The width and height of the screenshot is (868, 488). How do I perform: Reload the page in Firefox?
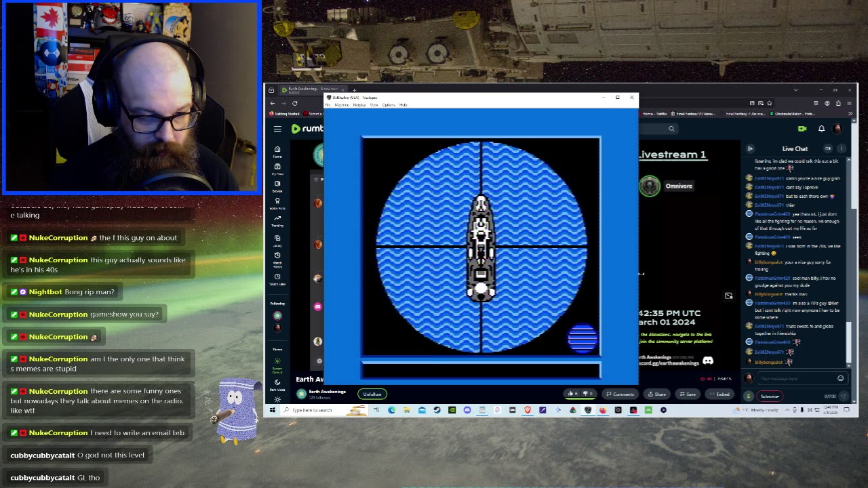tap(295, 103)
